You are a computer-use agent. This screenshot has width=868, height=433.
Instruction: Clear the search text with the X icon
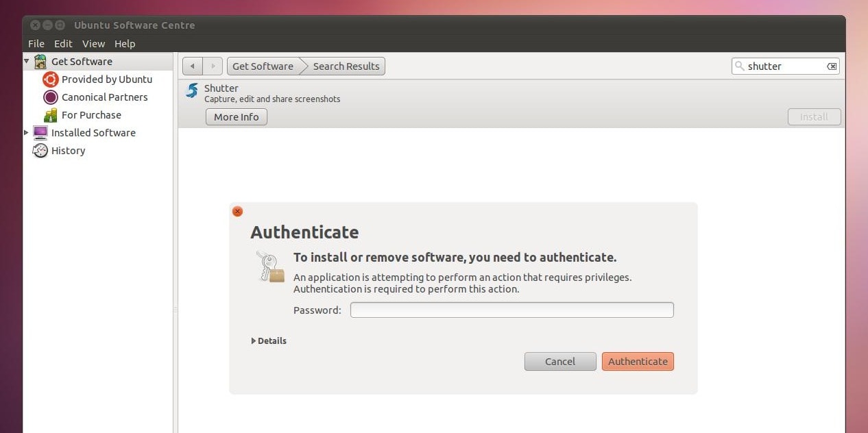click(832, 66)
